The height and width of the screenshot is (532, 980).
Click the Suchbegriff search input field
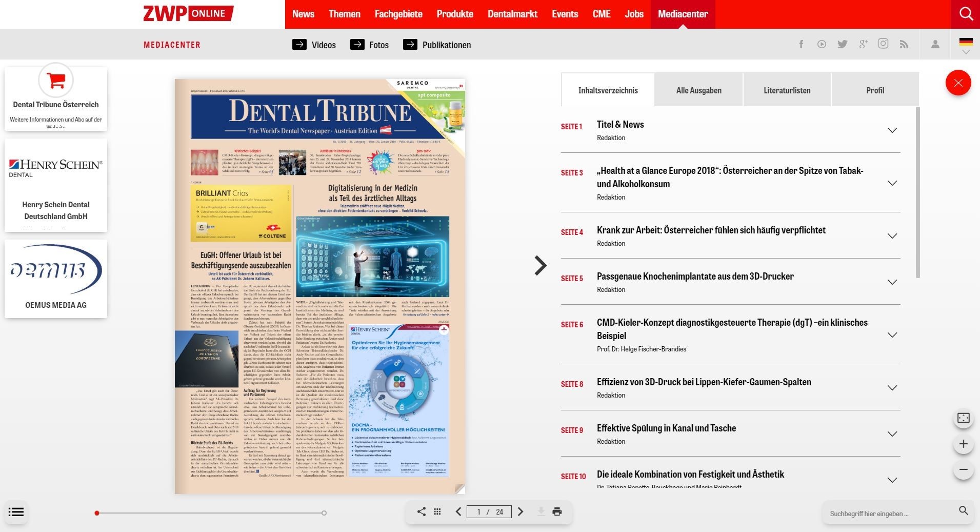coord(891,513)
